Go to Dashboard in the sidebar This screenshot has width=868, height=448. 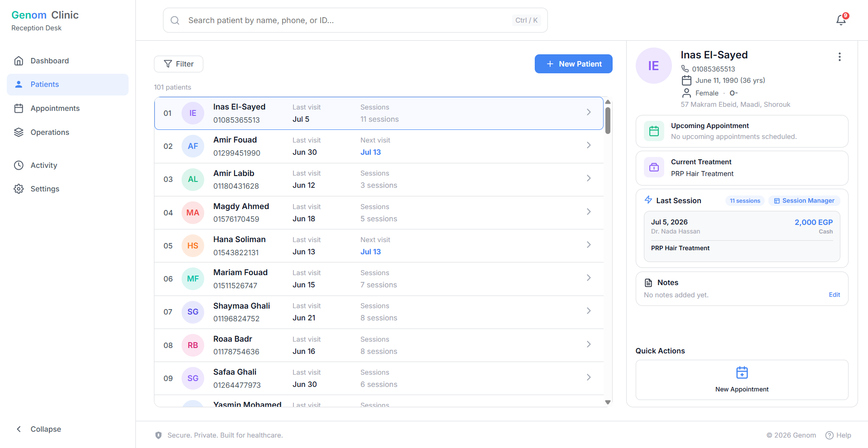pos(68,61)
